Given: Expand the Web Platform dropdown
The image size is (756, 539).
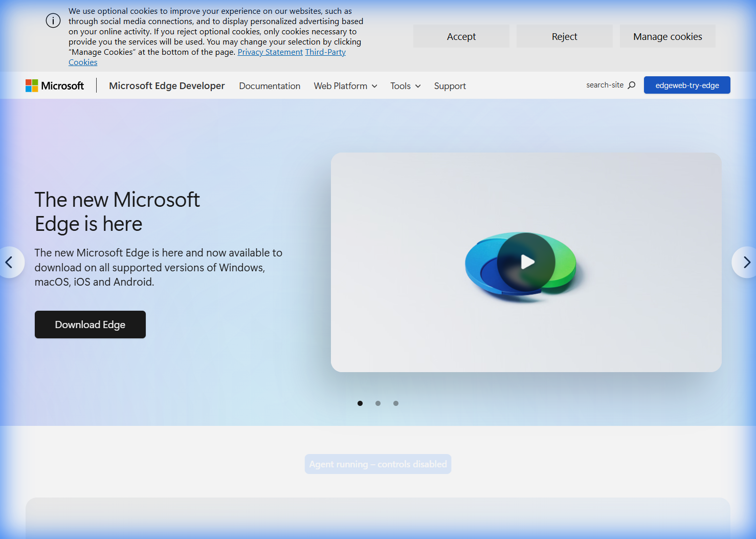Looking at the screenshot, I should pyautogui.click(x=345, y=85).
